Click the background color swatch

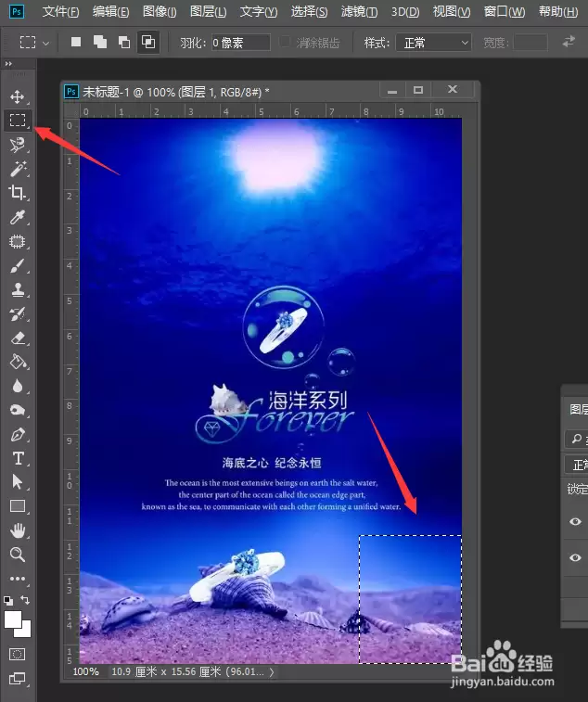click(x=26, y=631)
